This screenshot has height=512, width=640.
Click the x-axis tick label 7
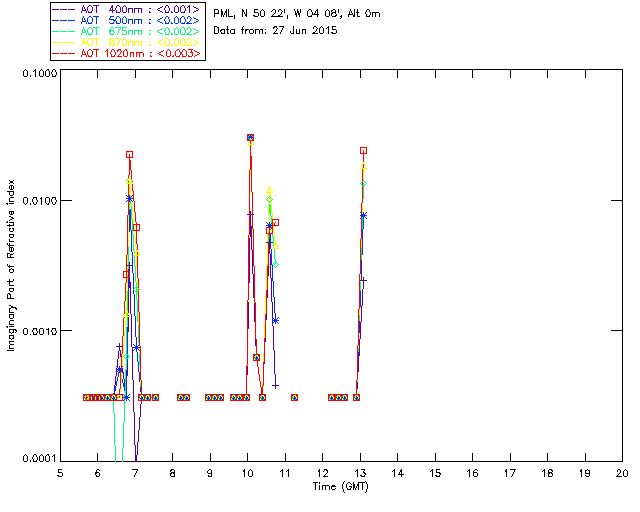(135, 473)
